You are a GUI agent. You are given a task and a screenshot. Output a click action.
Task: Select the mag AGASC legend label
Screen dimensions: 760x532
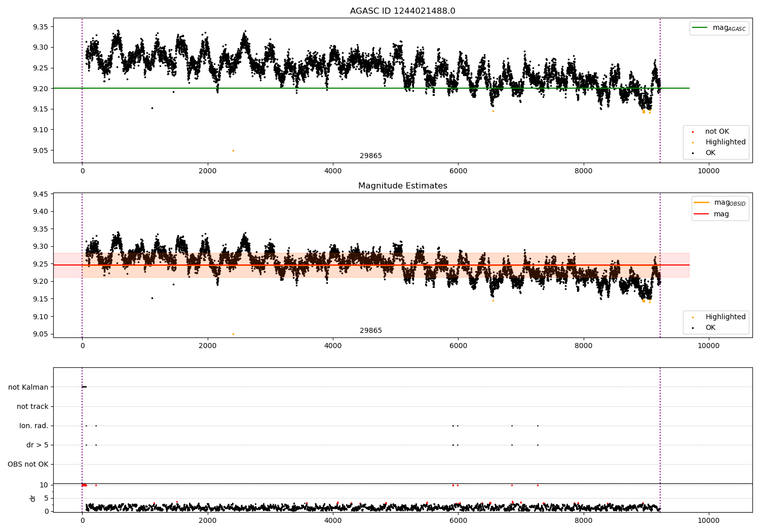pos(729,28)
